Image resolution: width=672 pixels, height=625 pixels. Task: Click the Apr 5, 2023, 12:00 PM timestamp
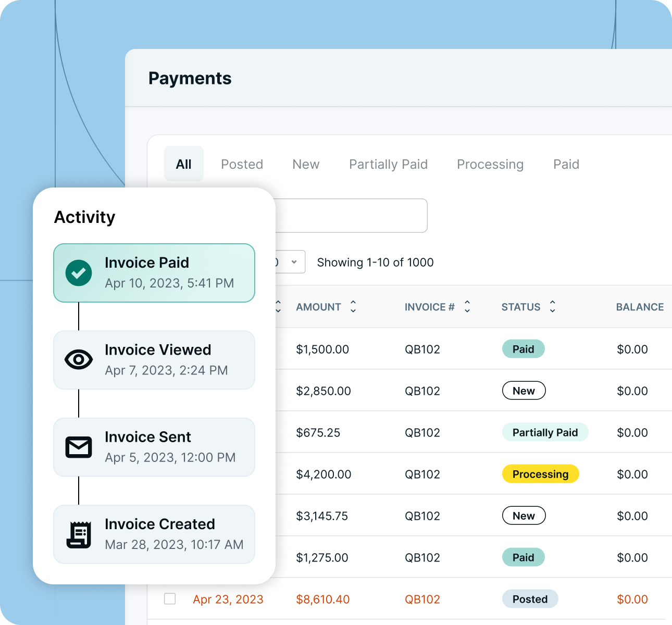click(170, 457)
